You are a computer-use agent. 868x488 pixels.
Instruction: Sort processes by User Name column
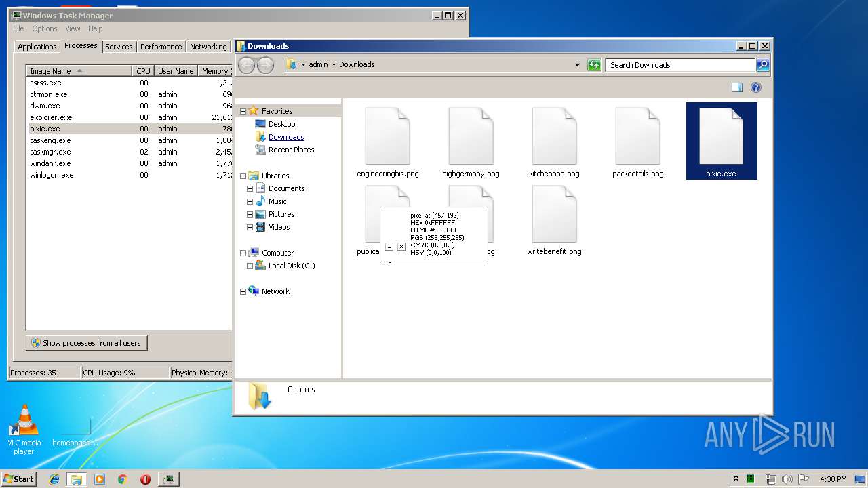coord(176,70)
